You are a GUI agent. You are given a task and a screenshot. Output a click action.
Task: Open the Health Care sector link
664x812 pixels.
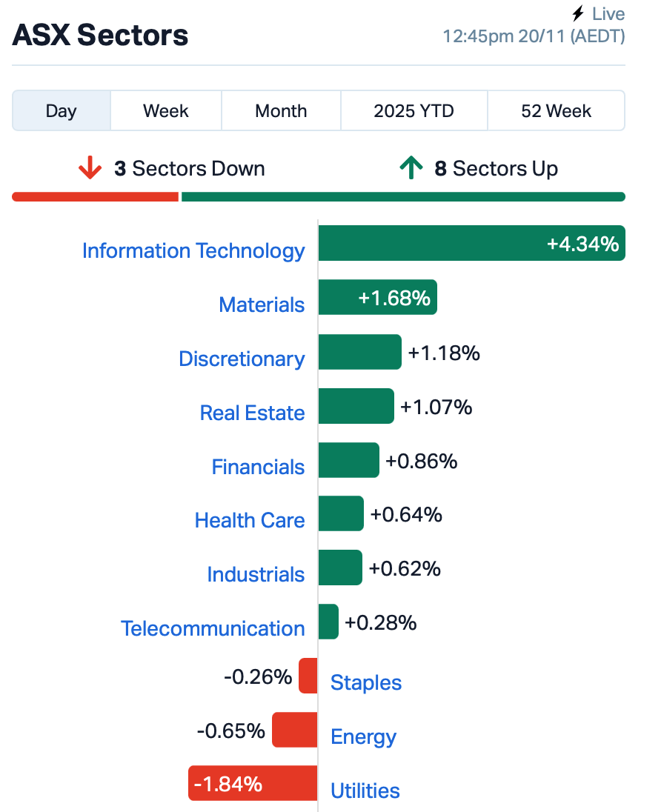click(x=250, y=520)
